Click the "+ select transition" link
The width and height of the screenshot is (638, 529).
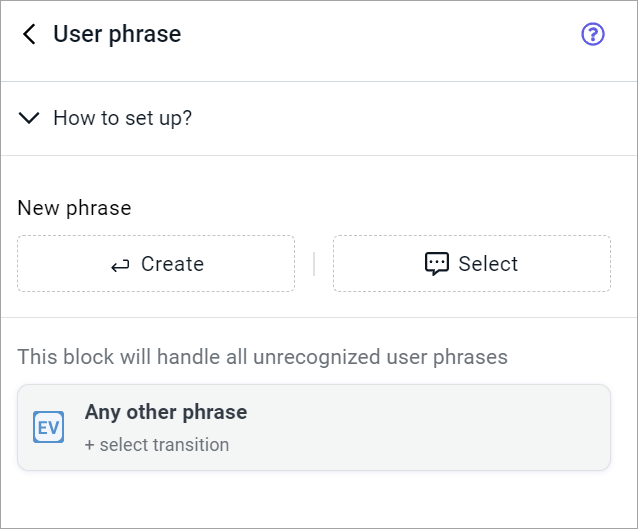click(x=157, y=445)
